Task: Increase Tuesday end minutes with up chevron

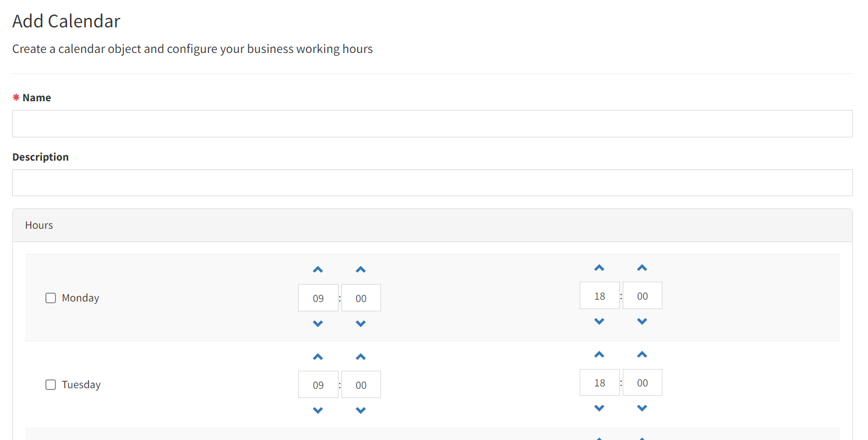Action: tap(642, 354)
